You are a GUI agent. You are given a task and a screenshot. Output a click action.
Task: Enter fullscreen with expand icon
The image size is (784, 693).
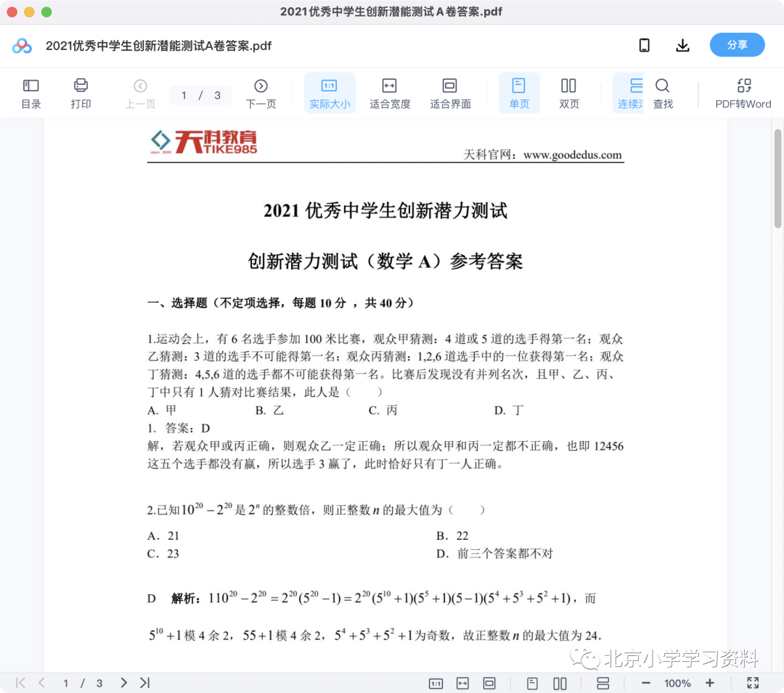(x=753, y=683)
